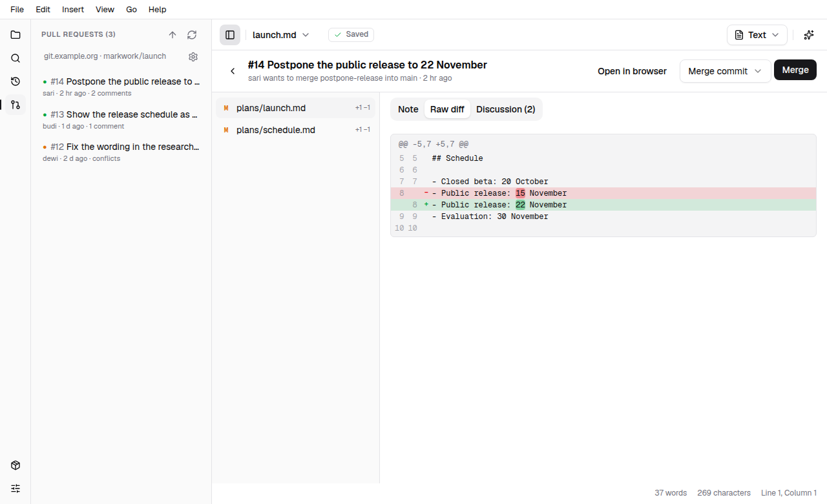
Task: Open the File menu
Action: pyautogui.click(x=17, y=10)
